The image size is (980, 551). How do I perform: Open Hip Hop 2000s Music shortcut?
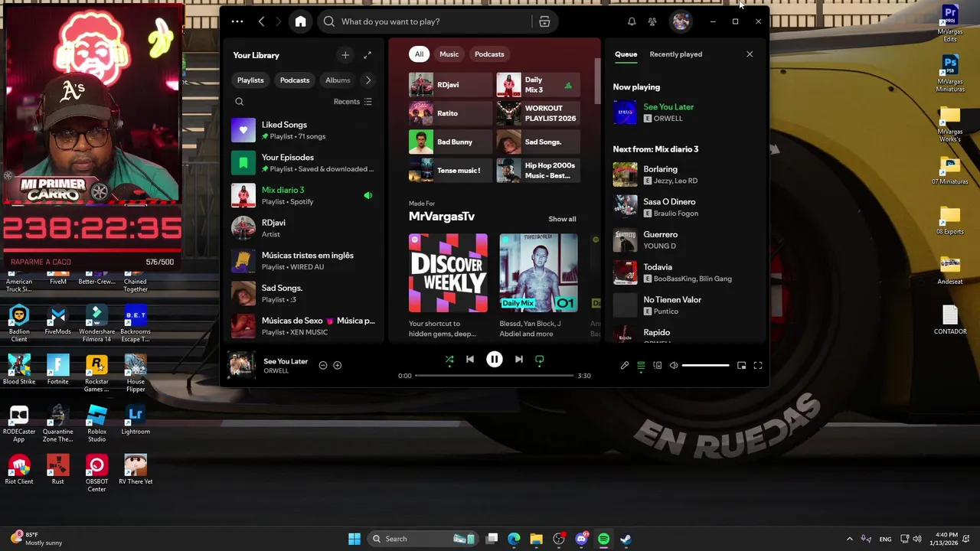[x=538, y=170]
